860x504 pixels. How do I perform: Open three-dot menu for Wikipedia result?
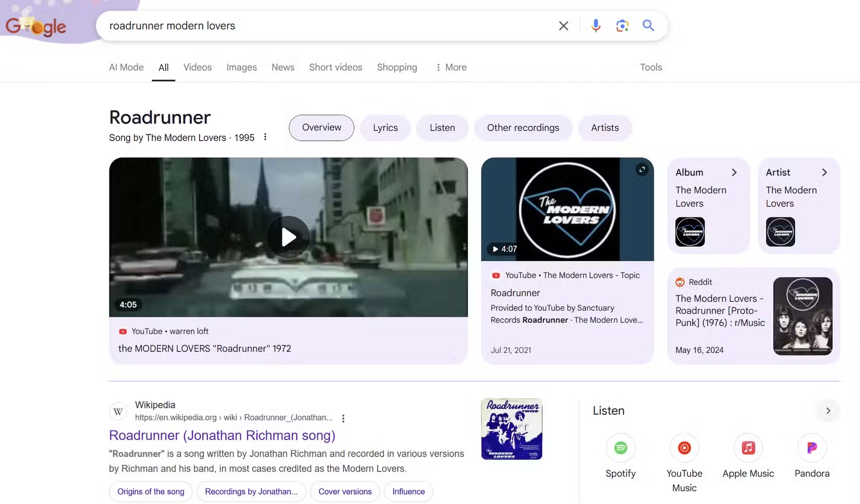343,418
